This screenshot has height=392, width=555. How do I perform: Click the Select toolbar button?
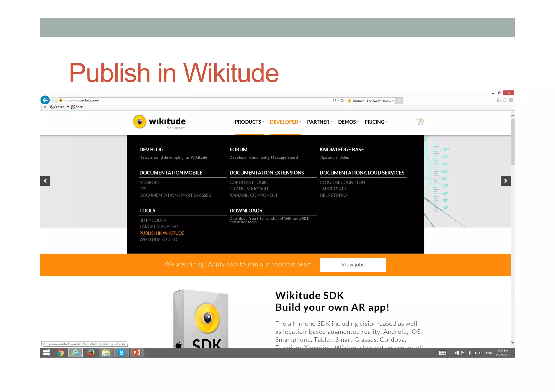click(x=77, y=107)
